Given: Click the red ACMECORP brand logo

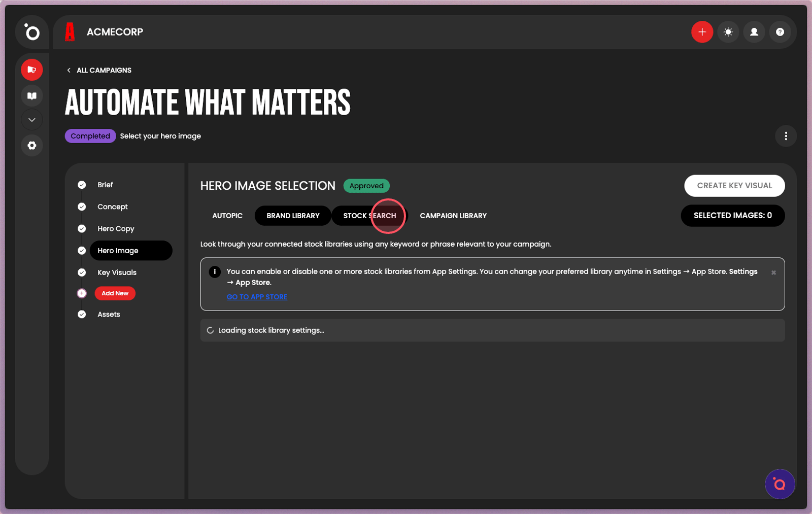Looking at the screenshot, I should point(70,32).
